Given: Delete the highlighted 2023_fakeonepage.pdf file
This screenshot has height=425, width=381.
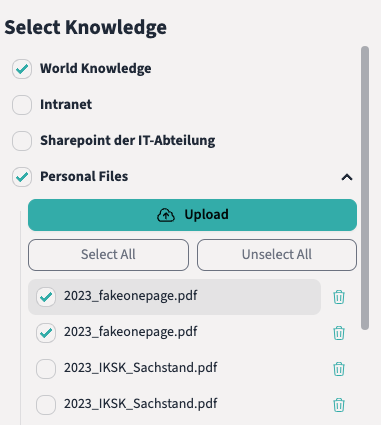Looking at the screenshot, I should tap(339, 297).
